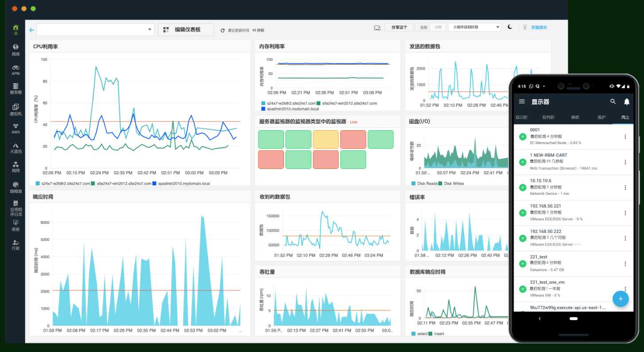This screenshot has width=644, height=352.
Task: Click the yellow monitor status tile
Action: point(326,139)
